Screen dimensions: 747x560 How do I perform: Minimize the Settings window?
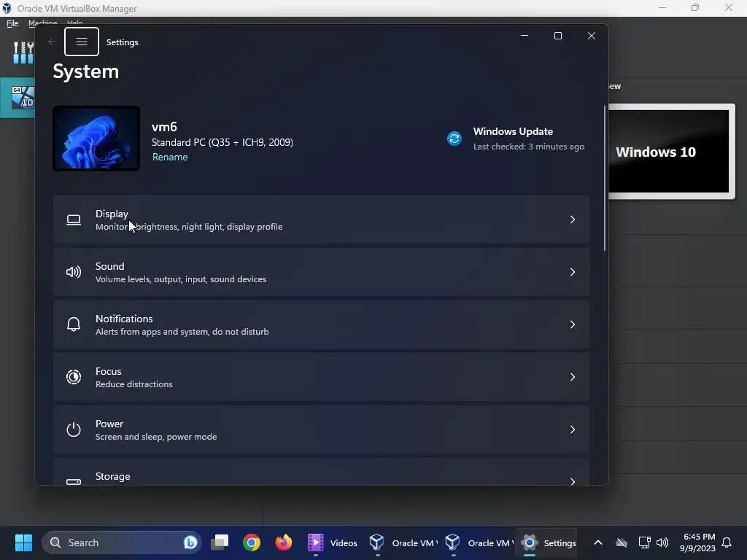525,36
